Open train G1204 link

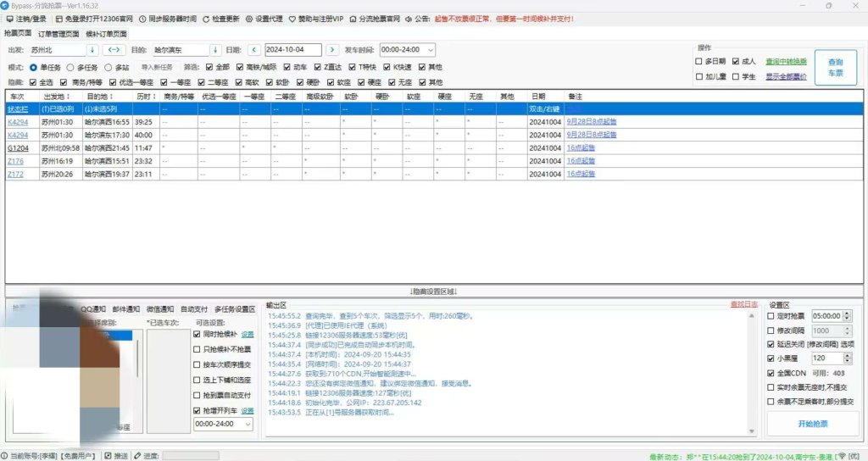(18, 148)
